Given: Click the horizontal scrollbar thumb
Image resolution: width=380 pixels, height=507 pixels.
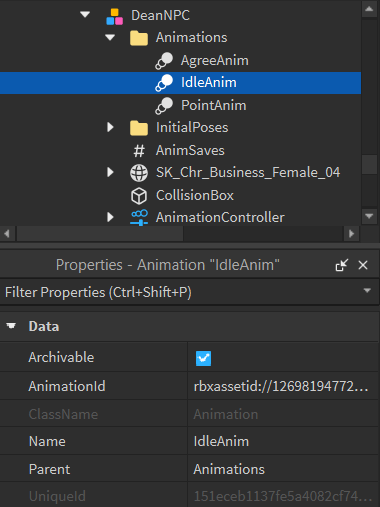Looking at the screenshot, I should (100, 234).
